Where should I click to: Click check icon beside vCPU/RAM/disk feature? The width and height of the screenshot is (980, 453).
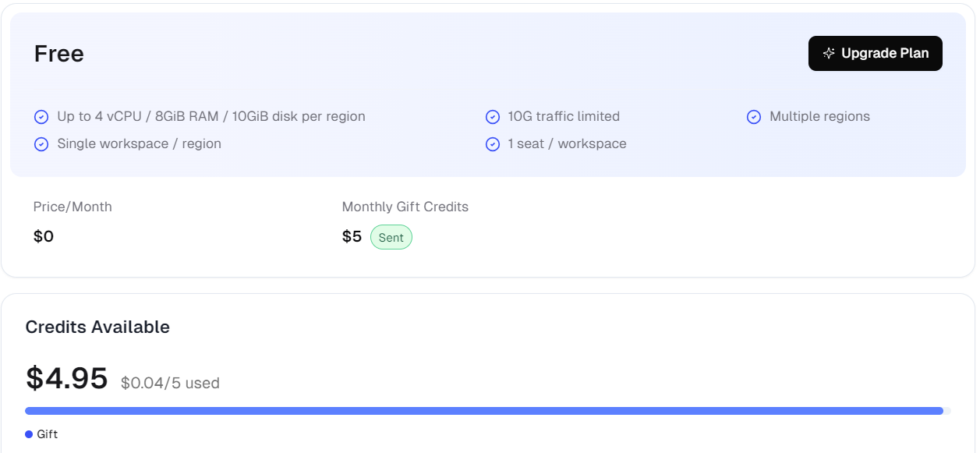[x=41, y=117]
